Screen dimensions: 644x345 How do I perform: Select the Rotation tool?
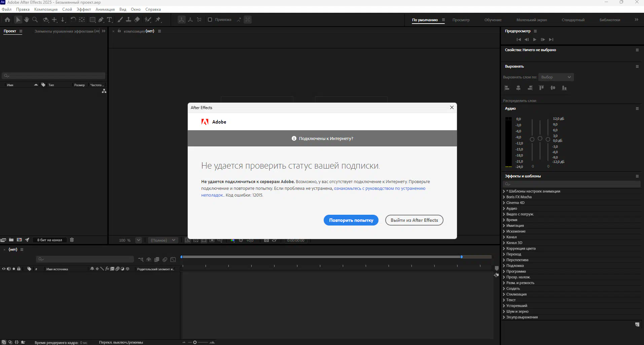pyautogui.click(x=73, y=20)
